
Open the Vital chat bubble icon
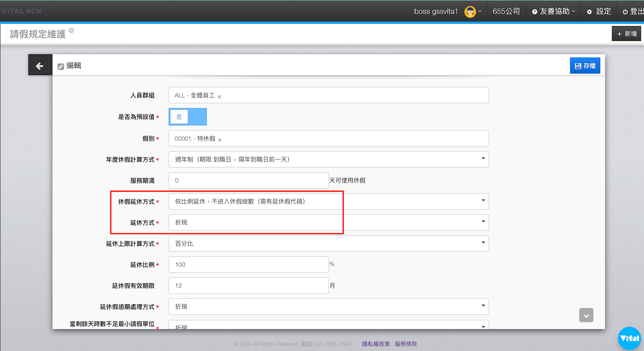tap(629, 338)
